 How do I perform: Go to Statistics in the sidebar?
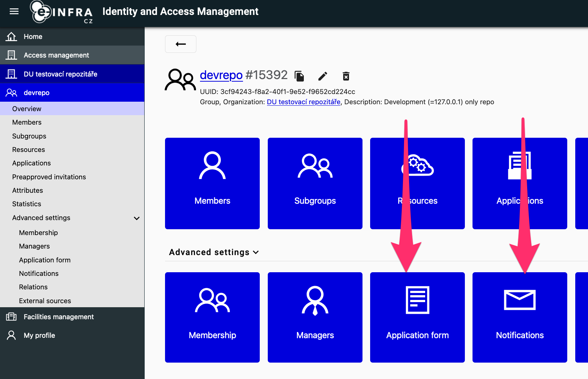click(x=27, y=204)
